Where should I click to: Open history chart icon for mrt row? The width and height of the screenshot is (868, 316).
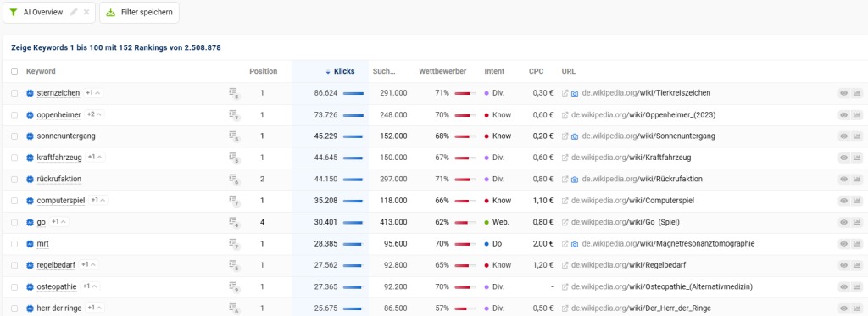tap(857, 243)
